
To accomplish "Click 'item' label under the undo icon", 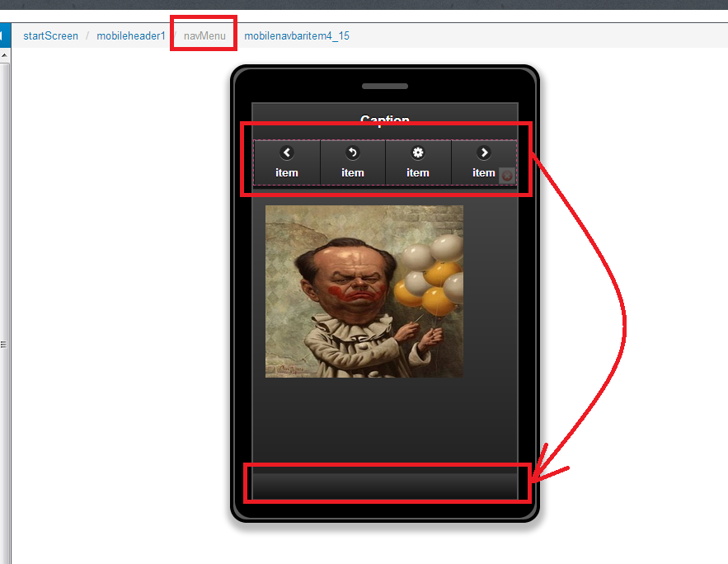I will pos(353,172).
